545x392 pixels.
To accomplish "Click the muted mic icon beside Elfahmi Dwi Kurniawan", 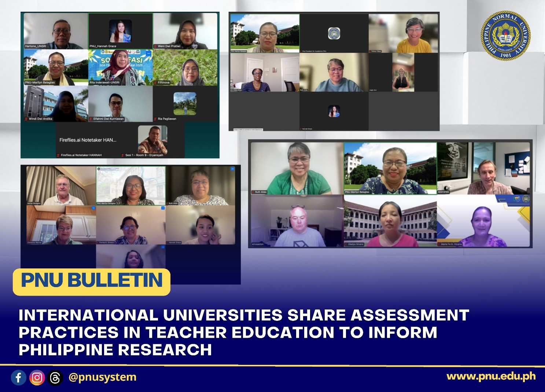I will click(91, 119).
